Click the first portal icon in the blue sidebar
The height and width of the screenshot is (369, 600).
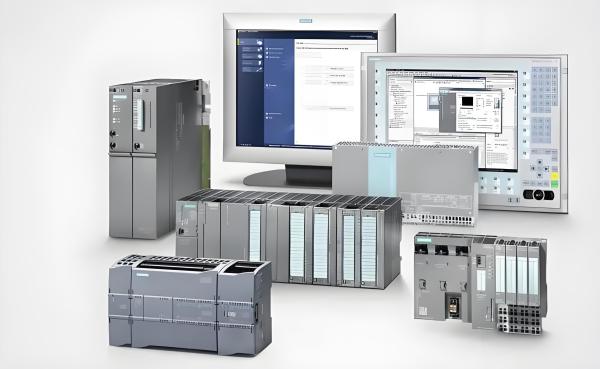[x=260, y=42]
